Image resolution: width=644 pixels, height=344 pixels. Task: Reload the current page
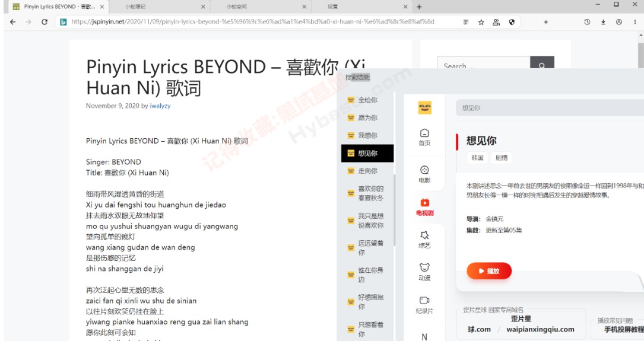pos(45,22)
